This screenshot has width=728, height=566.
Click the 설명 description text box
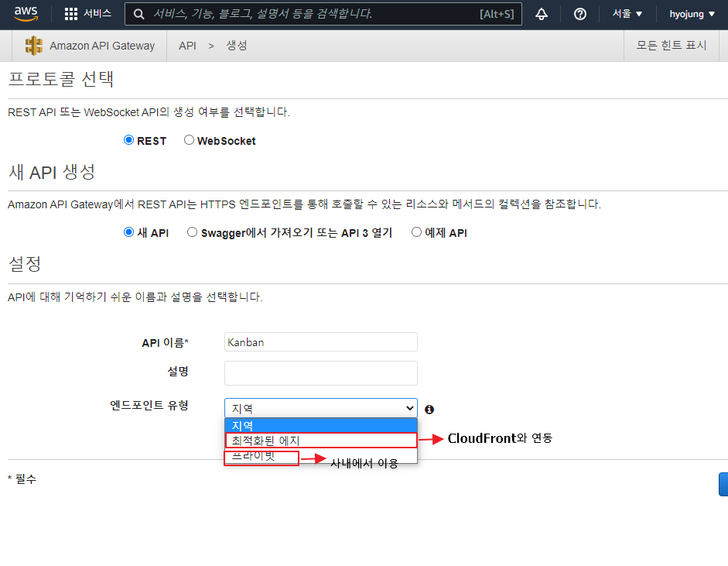click(x=321, y=373)
